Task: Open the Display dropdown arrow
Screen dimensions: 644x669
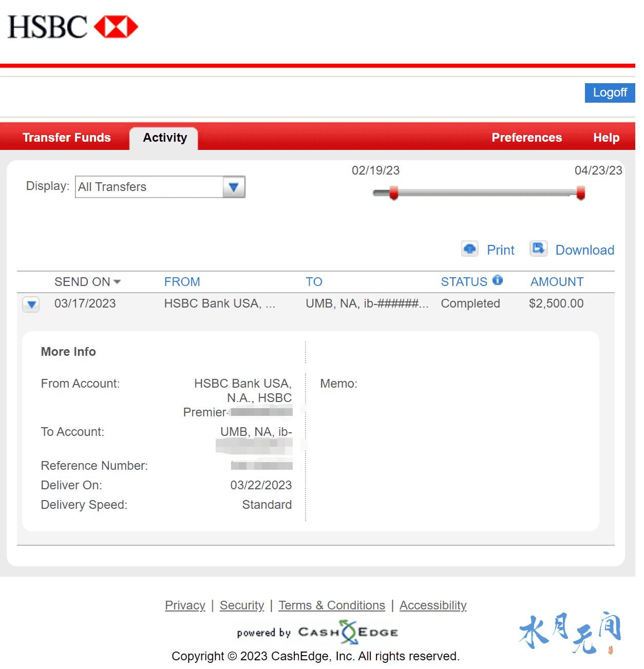Action: click(234, 187)
